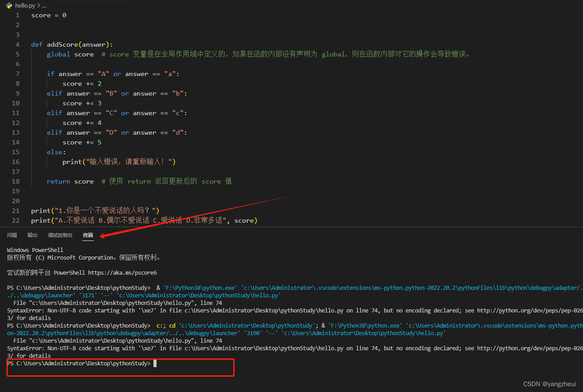Screen dimensions: 583x392
Task: Focus the terminal prompt with blinking cursor
Action: 155,364
